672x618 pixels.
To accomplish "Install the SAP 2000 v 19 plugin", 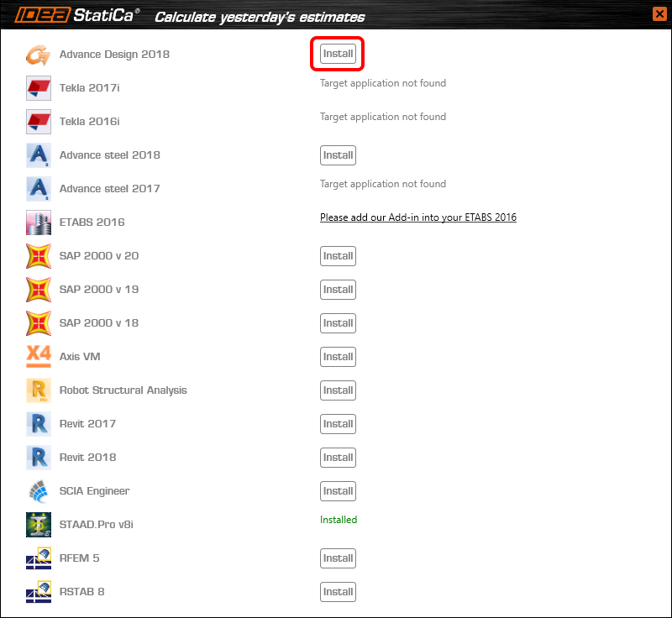I will coord(338,290).
